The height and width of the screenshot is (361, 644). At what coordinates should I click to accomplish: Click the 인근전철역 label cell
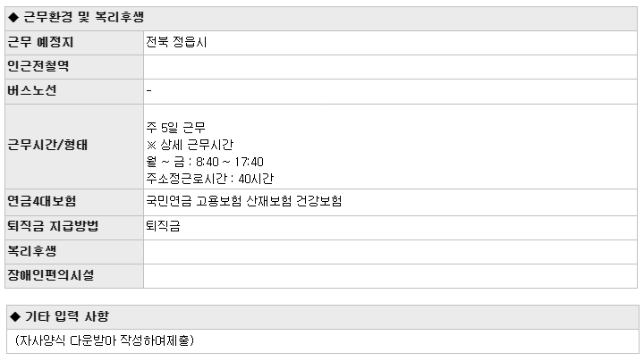(74, 67)
